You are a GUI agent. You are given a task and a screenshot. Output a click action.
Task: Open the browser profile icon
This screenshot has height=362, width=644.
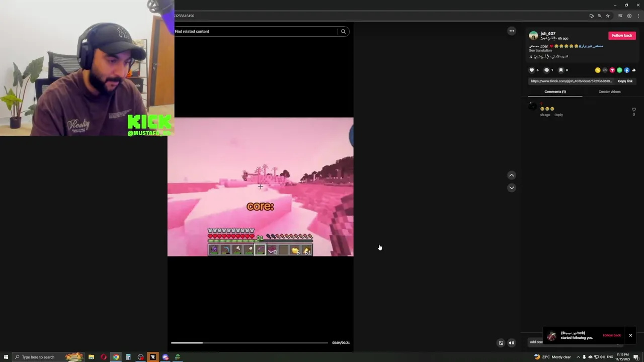click(x=629, y=16)
